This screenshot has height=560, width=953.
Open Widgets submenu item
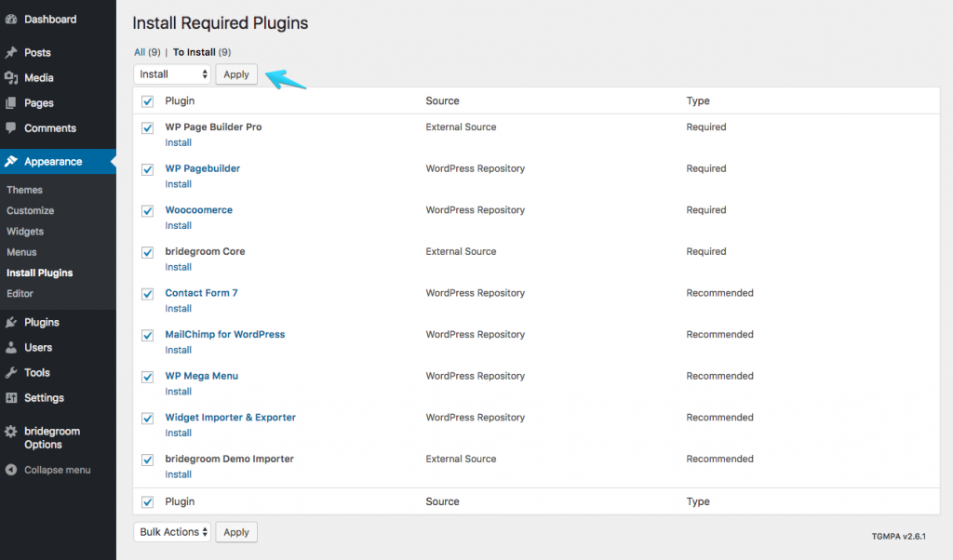(25, 232)
